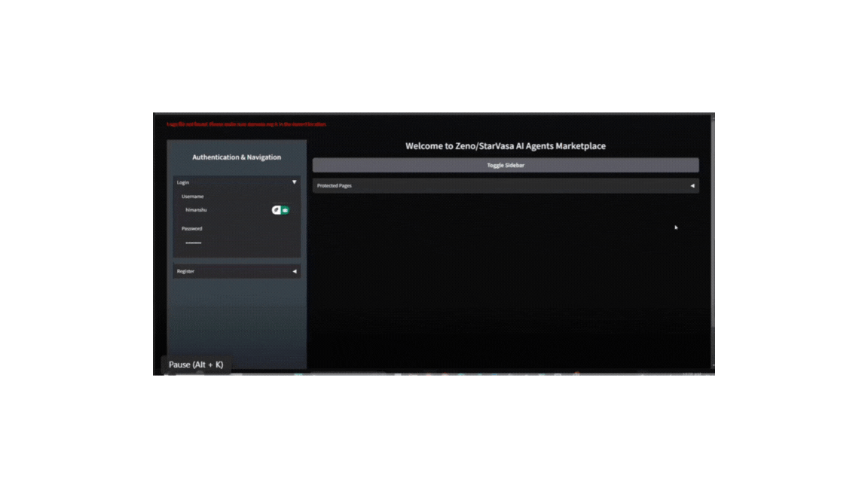Click the Authentication & Navigation heading
Image resolution: width=868 pixels, height=488 pixels.
coord(237,157)
